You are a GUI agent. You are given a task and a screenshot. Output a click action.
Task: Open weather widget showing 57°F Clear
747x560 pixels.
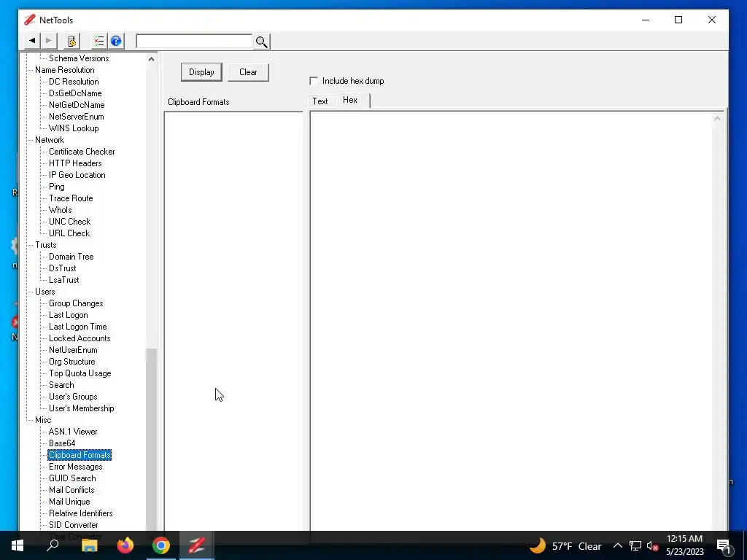(x=565, y=545)
